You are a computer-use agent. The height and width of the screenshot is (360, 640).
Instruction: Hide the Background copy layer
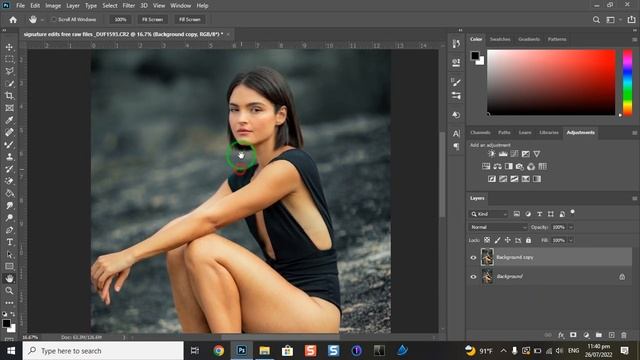tap(473, 258)
